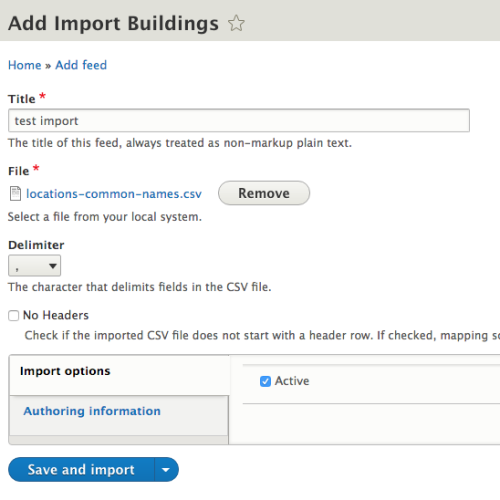The width and height of the screenshot is (500, 500).
Task: Click the Delimiter dropdown arrow icon
Action: [52, 266]
